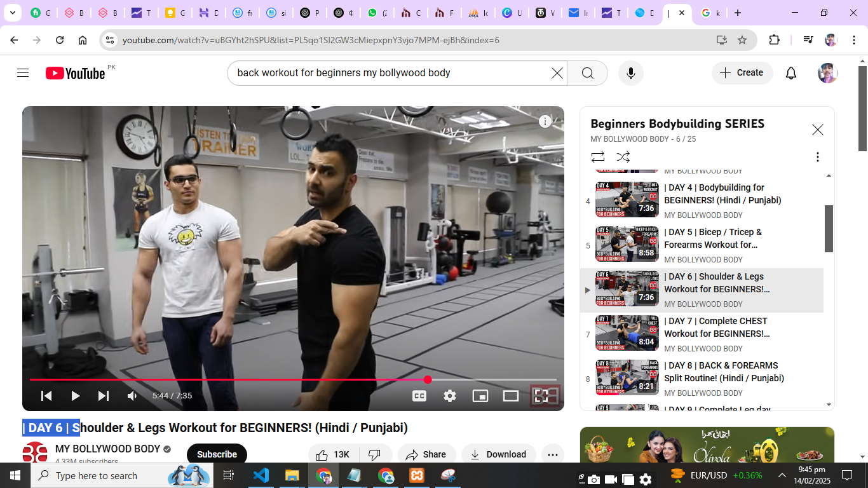
Task: Toggle closed captions on video
Action: click(x=419, y=396)
